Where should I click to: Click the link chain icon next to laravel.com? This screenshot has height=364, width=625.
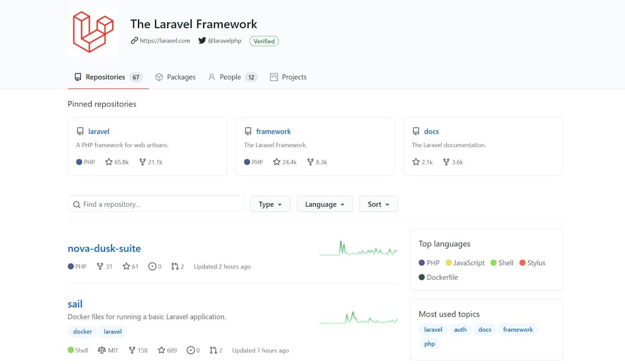pos(133,41)
